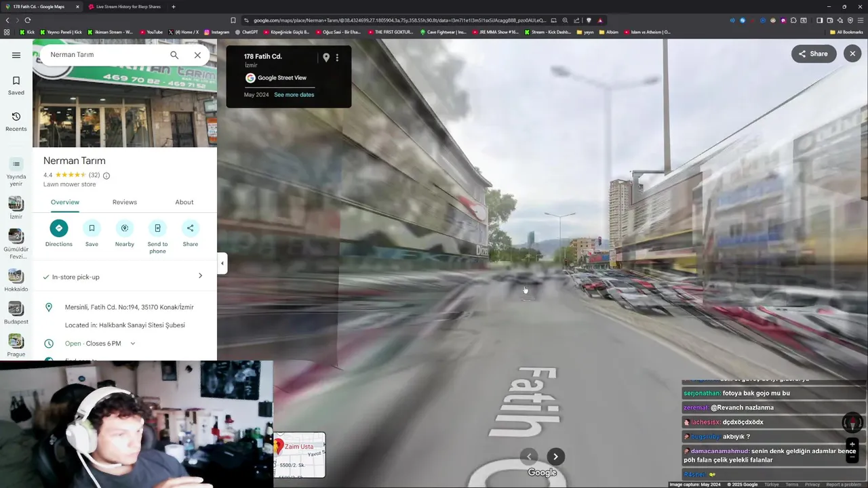Image resolution: width=868 pixels, height=488 pixels.
Task: Switch to the About tab
Action: coord(184,202)
